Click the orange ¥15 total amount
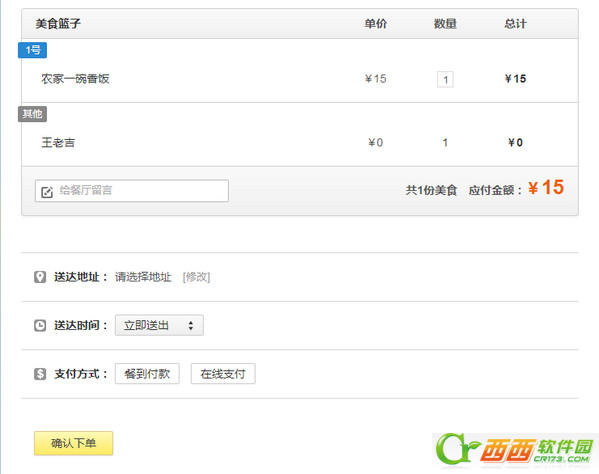This screenshot has height=474, width=599. click(x=546, y=188)
